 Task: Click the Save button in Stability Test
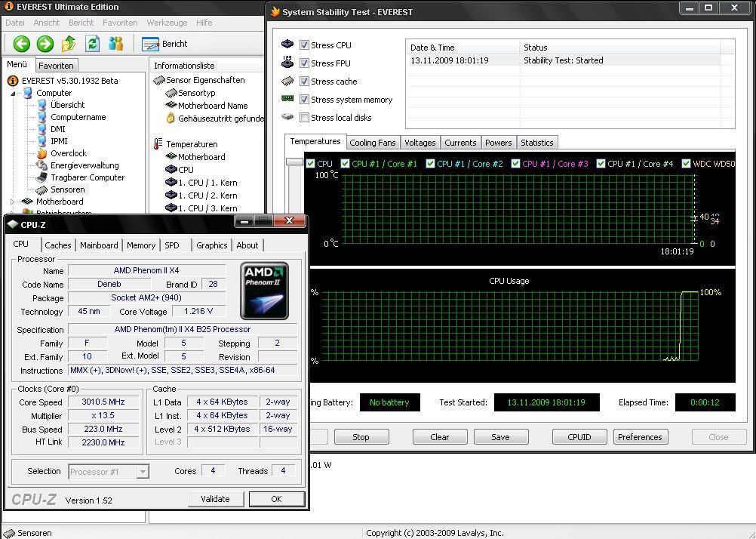[500, 436]
